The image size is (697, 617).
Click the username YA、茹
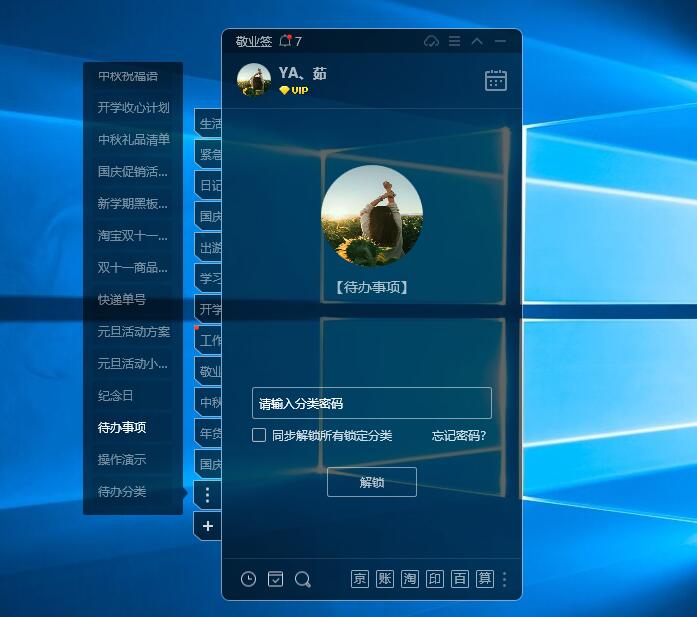pos(302,73)
